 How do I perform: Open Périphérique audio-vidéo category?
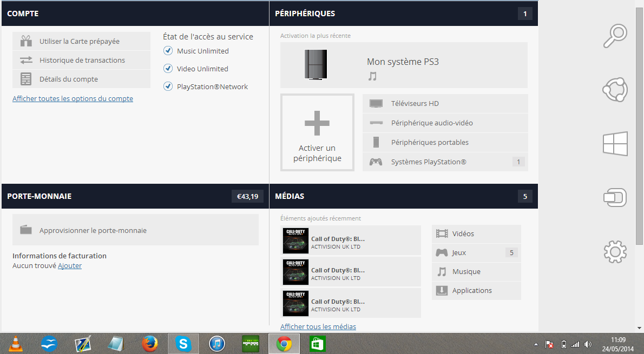445,123
